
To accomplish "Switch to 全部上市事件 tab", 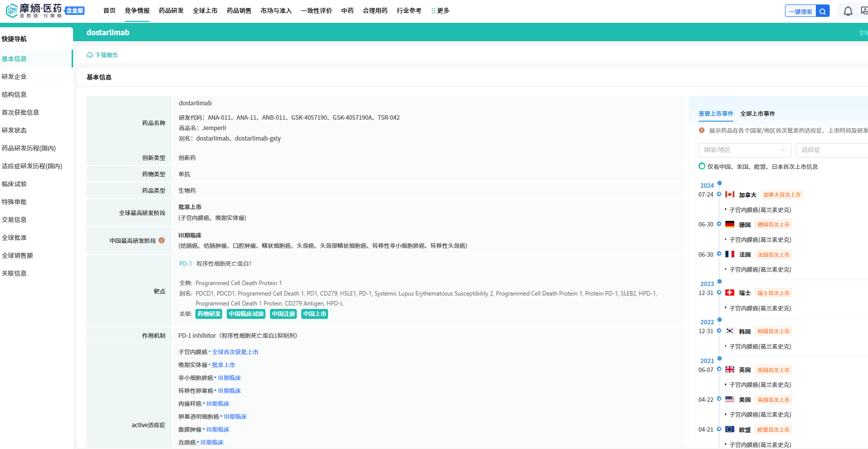I will point(758,114).
